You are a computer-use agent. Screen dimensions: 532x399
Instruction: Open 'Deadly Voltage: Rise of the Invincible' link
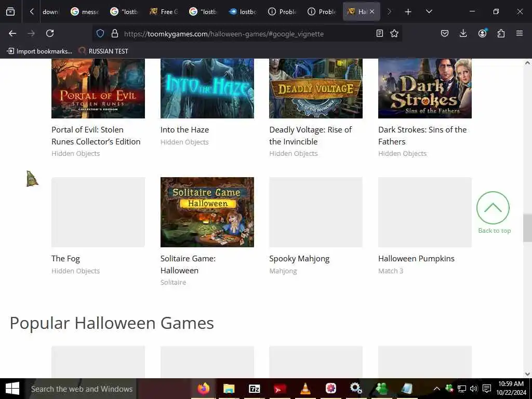tap(311, 136)
